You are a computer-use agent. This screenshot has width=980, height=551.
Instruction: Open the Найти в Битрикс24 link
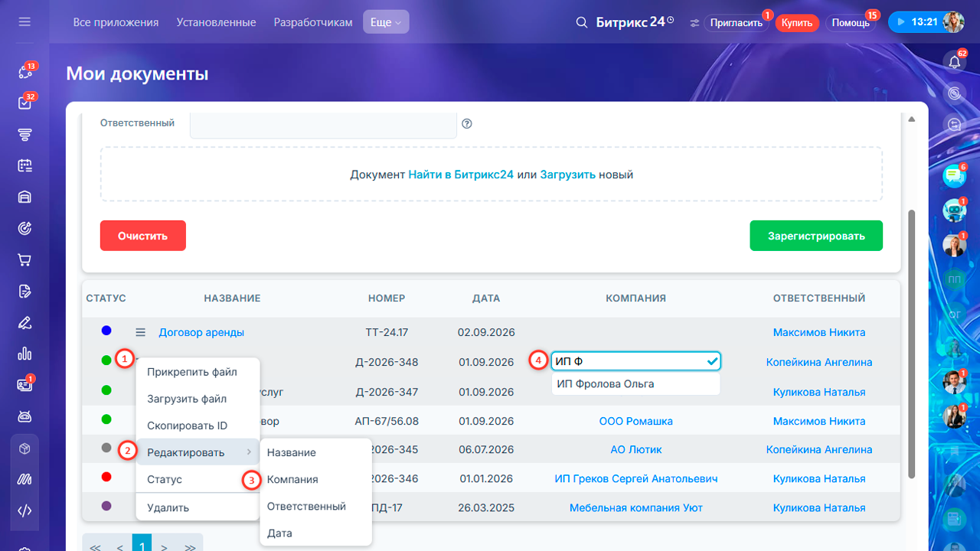pos(461,174)
